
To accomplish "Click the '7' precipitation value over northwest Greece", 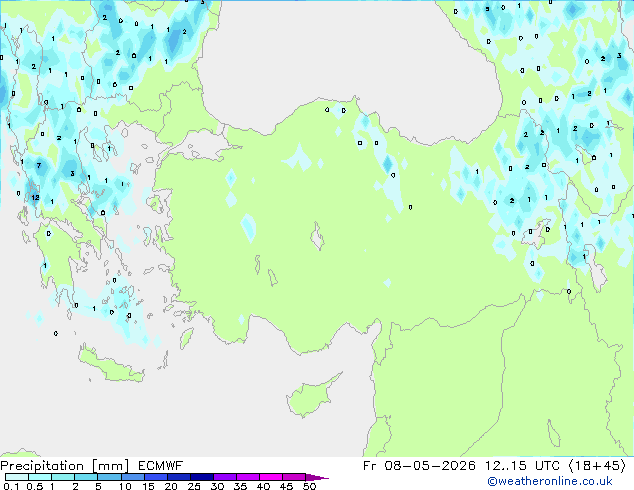I will pyautogui.click(x=39, y=165).
